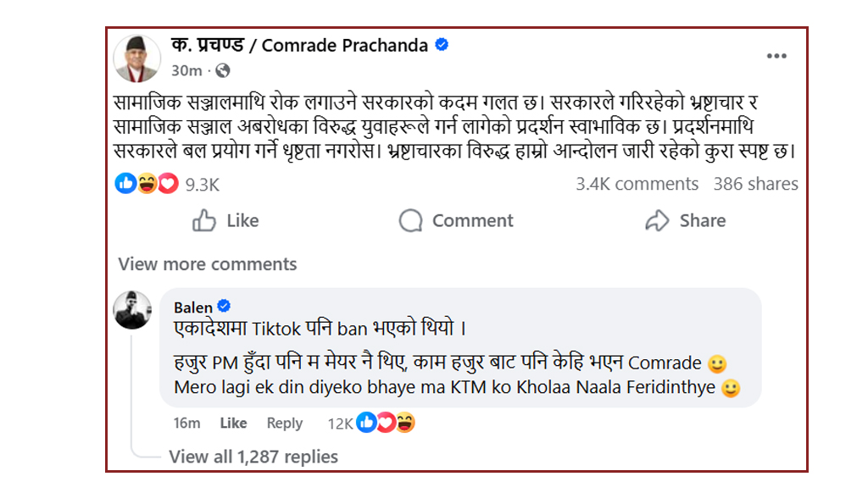The width and height of the screenshot is (868, 482).
Task: Open the 386 shares list
Action: tap(755, 184)
